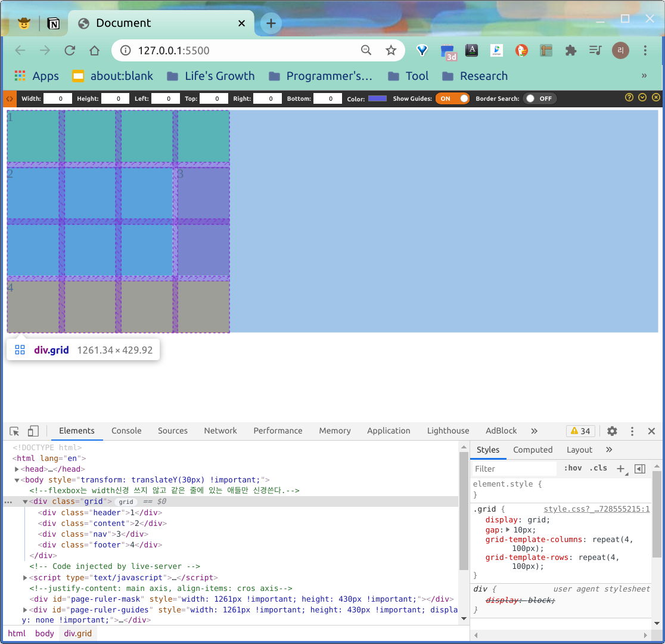This screenshot has height=644, width=665.
Task: Switch to the Network tab
Action: [220, 431]
